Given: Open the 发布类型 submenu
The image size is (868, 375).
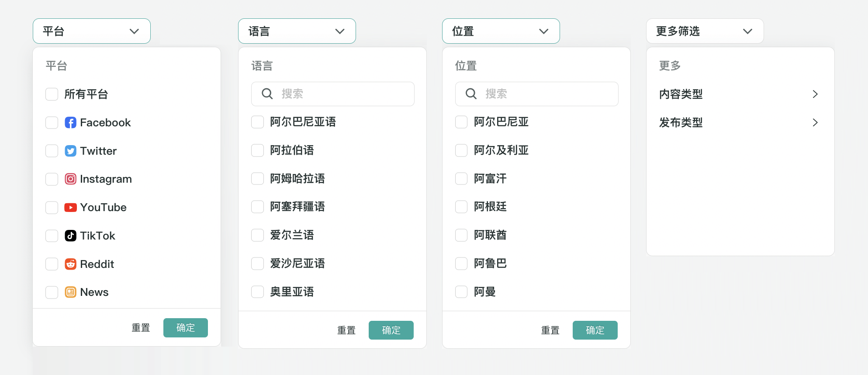Looking at the screenshot, I should point(738,123).
